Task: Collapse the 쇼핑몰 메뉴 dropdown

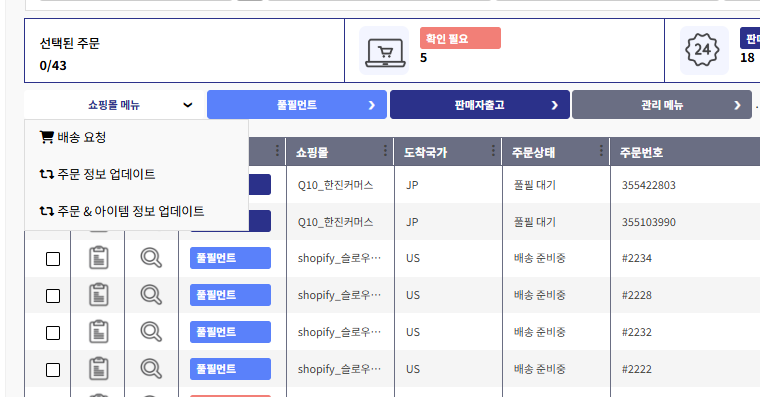Action: click(x=114, y=105)
